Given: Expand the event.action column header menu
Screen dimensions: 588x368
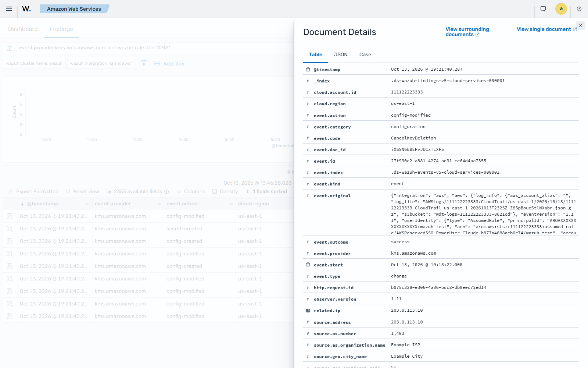Looking at the screenshot, I should [231, 204].
